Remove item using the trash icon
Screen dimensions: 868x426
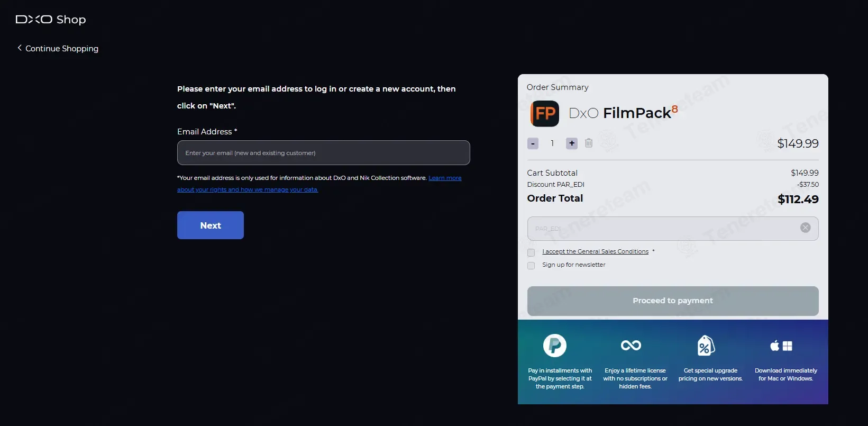tap(589, 143)
